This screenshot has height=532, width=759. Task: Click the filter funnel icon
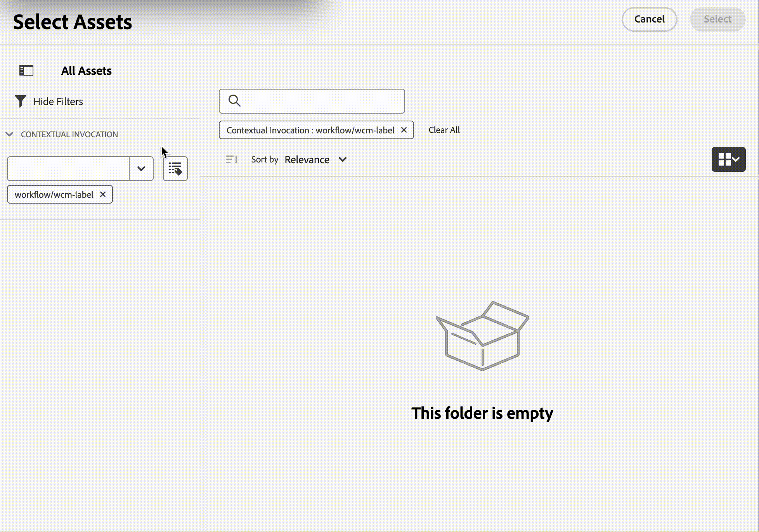[x=21, y=102]
